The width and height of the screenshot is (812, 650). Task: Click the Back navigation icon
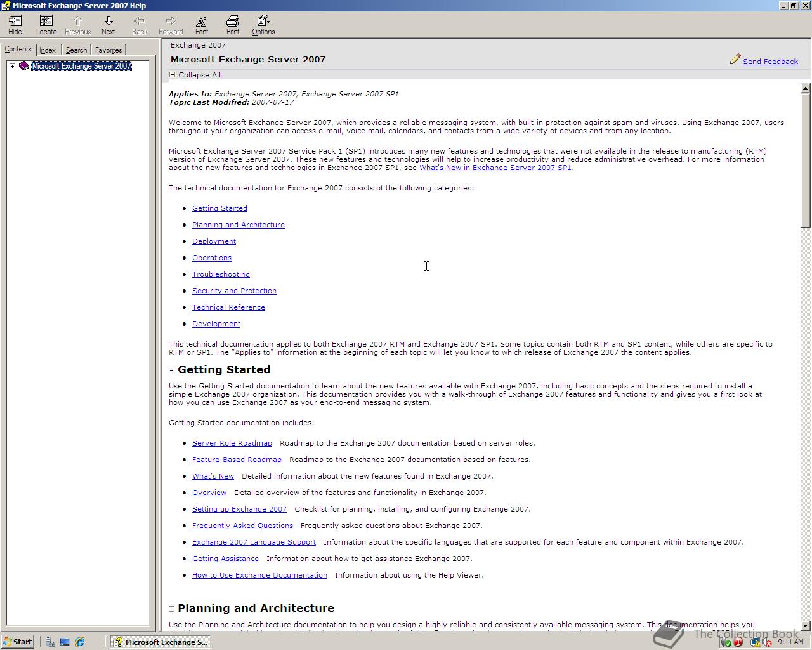[140, 21]
